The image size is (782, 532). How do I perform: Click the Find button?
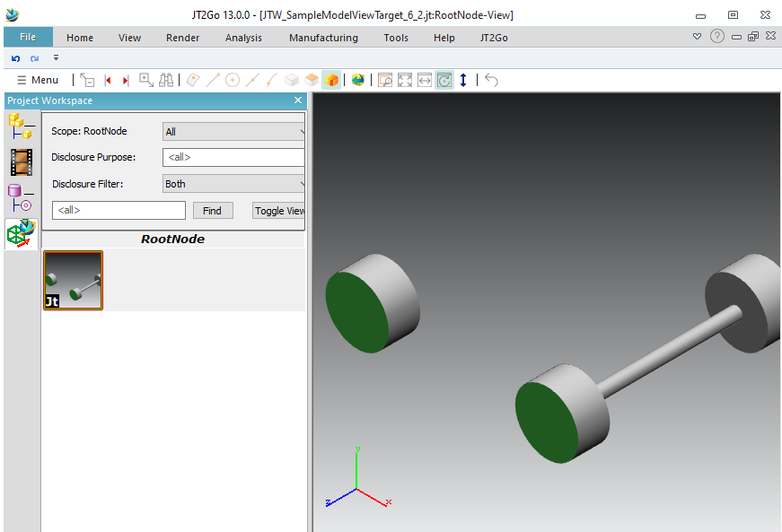tap(213, 211)
